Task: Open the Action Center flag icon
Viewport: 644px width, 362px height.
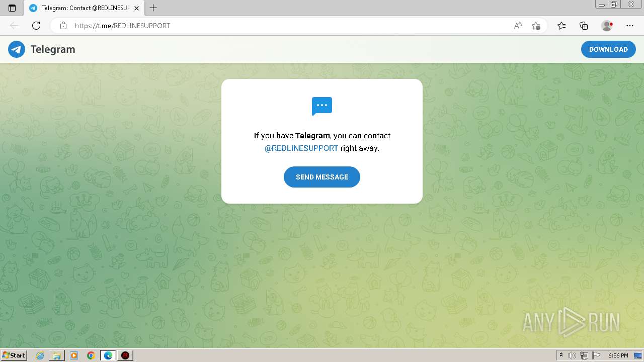Action: [596, 355]
